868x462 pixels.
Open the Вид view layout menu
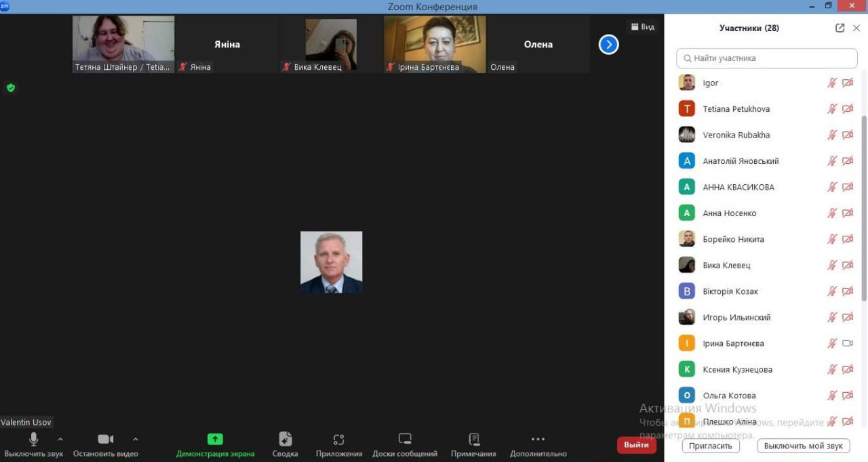click(x=642, y=27)
